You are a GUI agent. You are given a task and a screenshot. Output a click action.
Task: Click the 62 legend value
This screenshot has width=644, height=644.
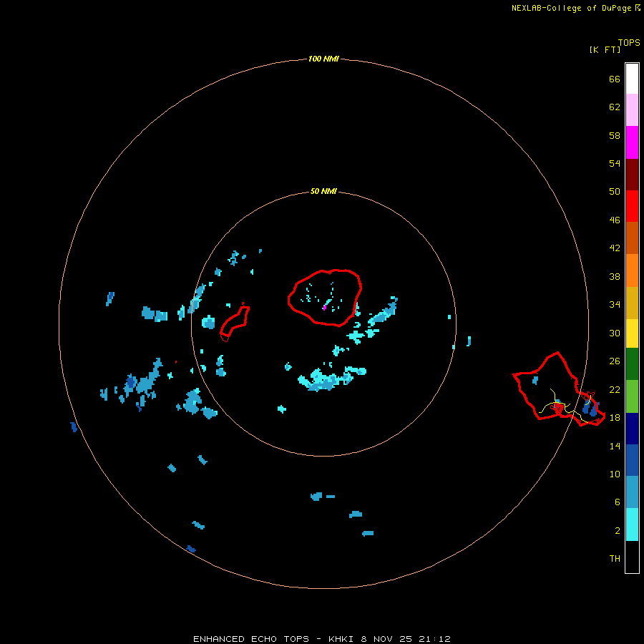coord(615,107)
